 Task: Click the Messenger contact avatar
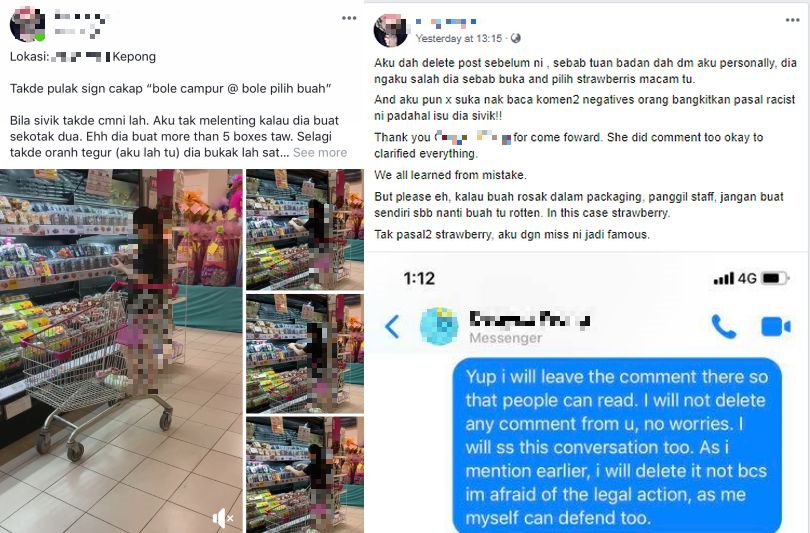tap(439, 326)
